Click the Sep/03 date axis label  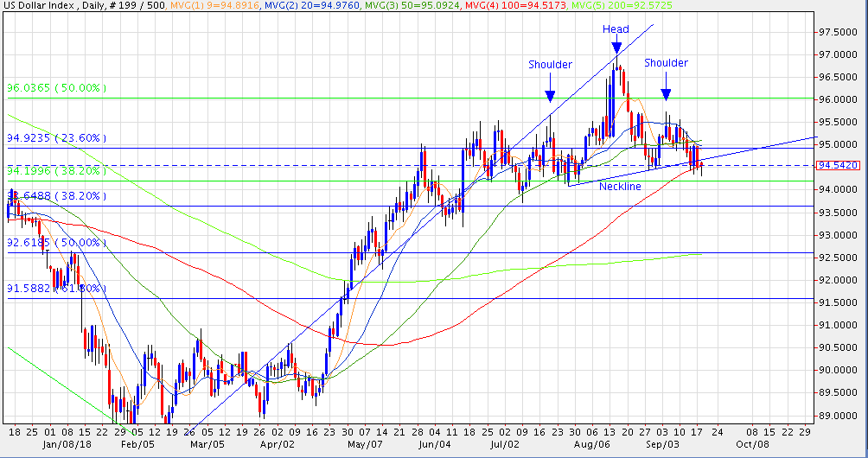click(661, 444)
